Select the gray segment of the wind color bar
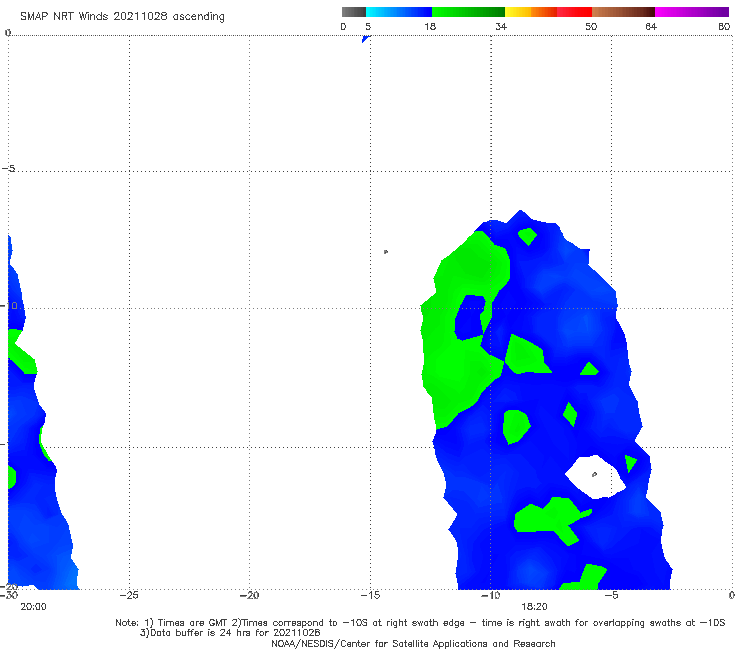 point(354,12)
